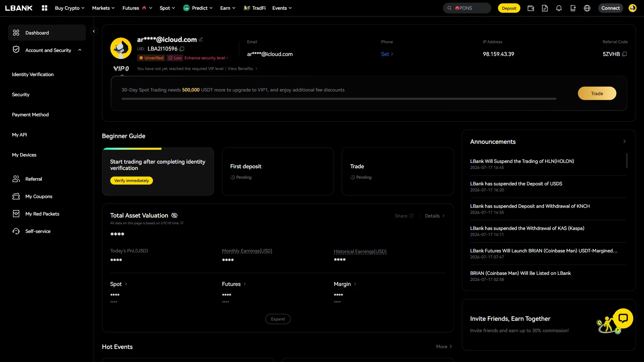Click View Benefits link
The height and width of the screenshot is (362, 644).
[x=243, y=69]
